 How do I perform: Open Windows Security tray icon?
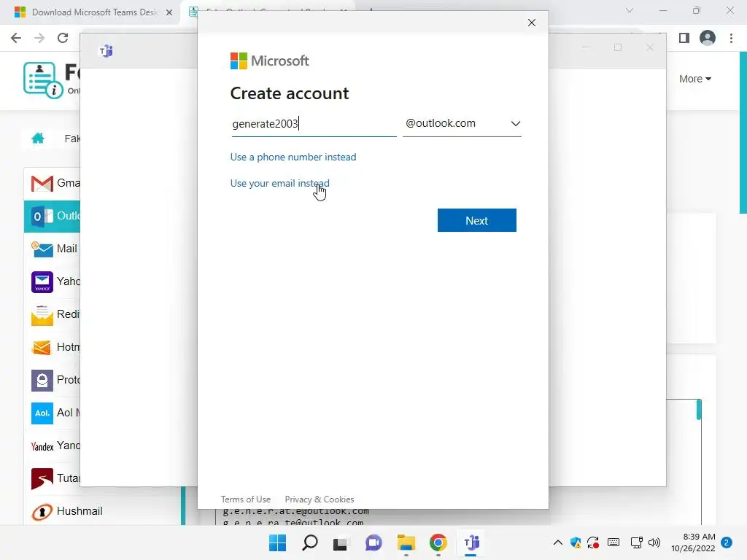pyautogui.click(x=576, y=542)
